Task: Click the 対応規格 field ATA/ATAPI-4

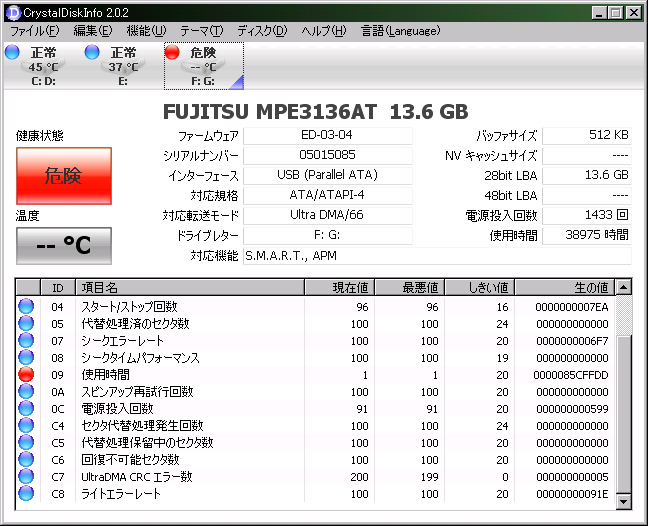Action: [327, 195]
